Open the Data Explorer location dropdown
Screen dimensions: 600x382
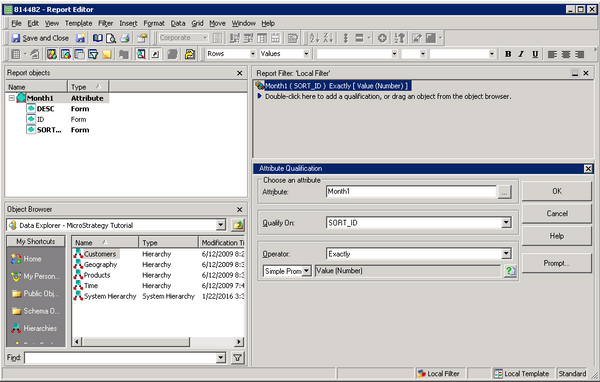(221, 225)
